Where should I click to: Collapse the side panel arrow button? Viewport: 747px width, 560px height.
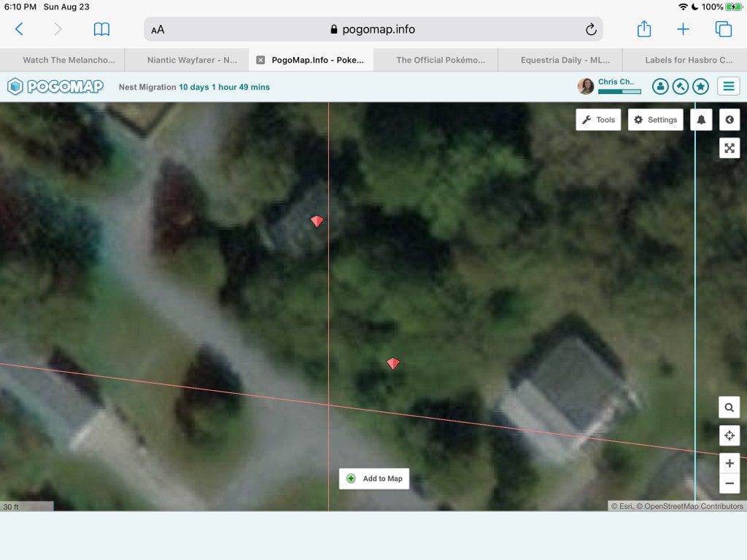[729, 120]
